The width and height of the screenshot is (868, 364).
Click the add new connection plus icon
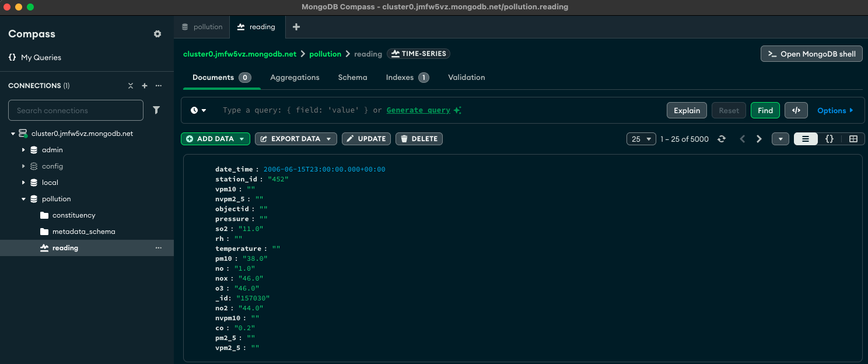coord(145,86)
